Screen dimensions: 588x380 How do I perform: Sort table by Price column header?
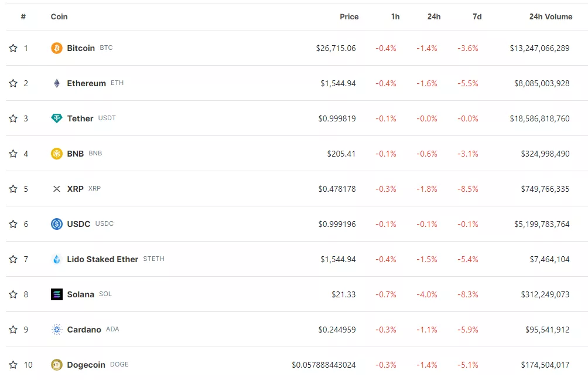click(349, 17)
